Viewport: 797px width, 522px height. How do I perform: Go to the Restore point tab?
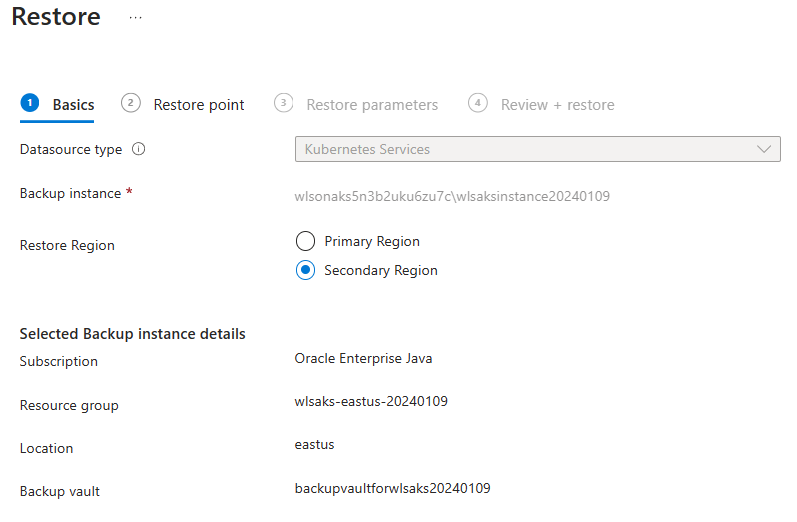198,105
